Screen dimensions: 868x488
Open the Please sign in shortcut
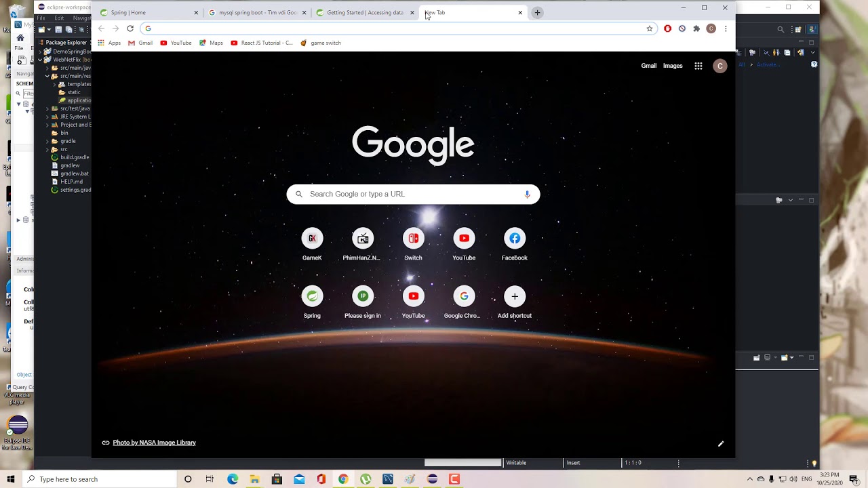tap(362, 302)
